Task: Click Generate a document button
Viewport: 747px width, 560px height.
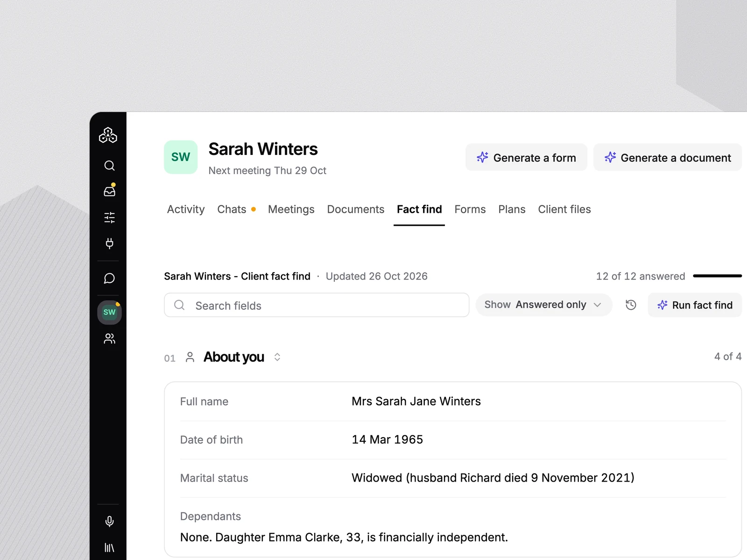Action: 668,157
